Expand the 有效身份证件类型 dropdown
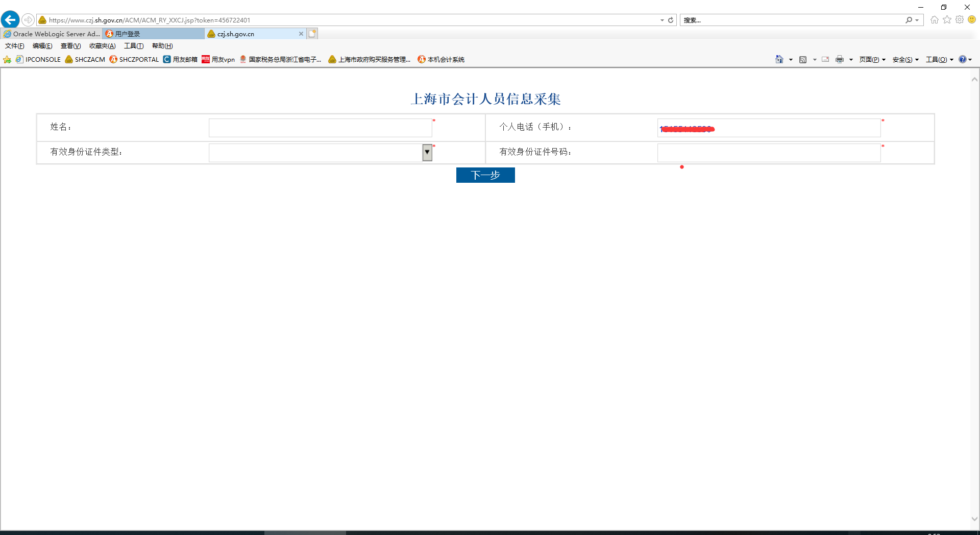 427,152
